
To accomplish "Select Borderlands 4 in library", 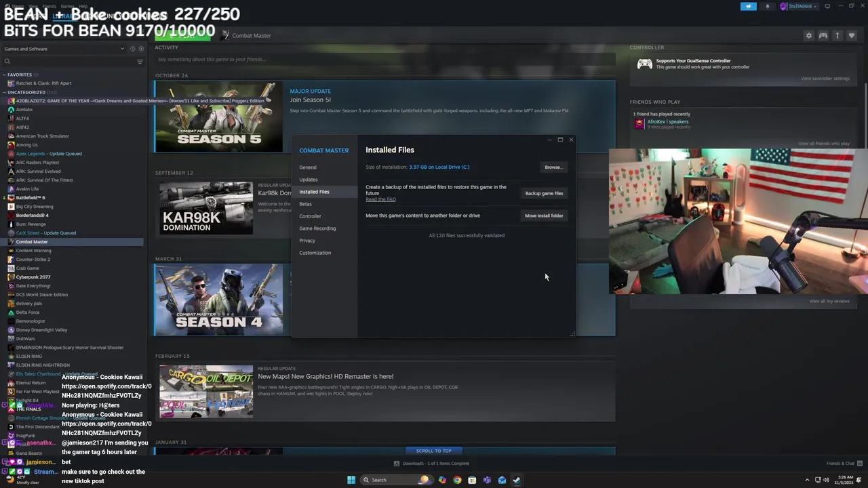I will coord(32,216).
